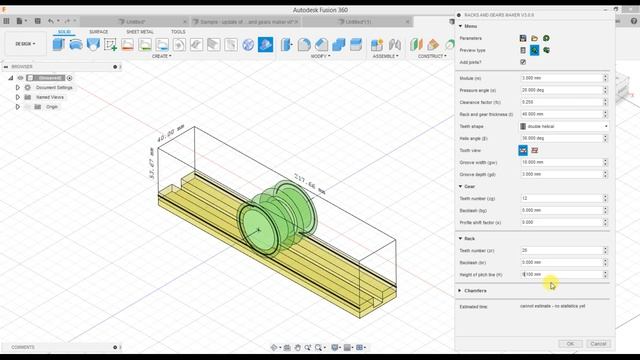
Task: Click the Redo arrow
Action: (x=67, y=21)
